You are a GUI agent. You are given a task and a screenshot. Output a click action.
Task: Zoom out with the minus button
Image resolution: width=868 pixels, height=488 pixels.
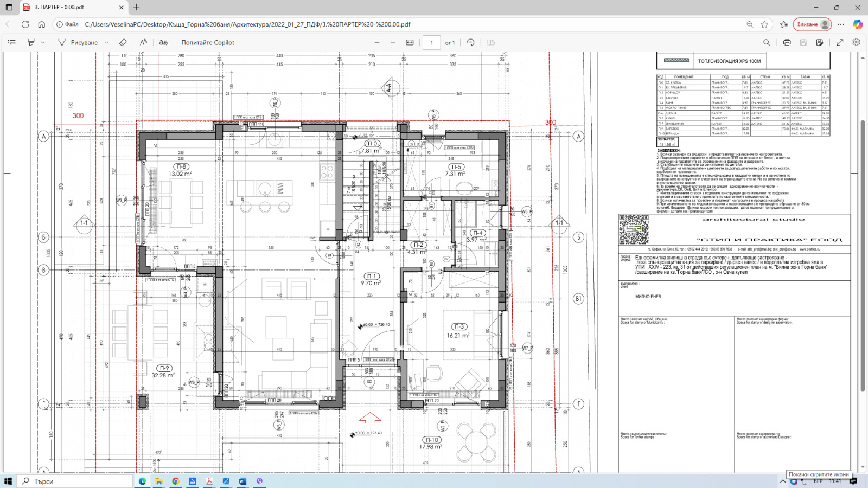click(377, 42)
